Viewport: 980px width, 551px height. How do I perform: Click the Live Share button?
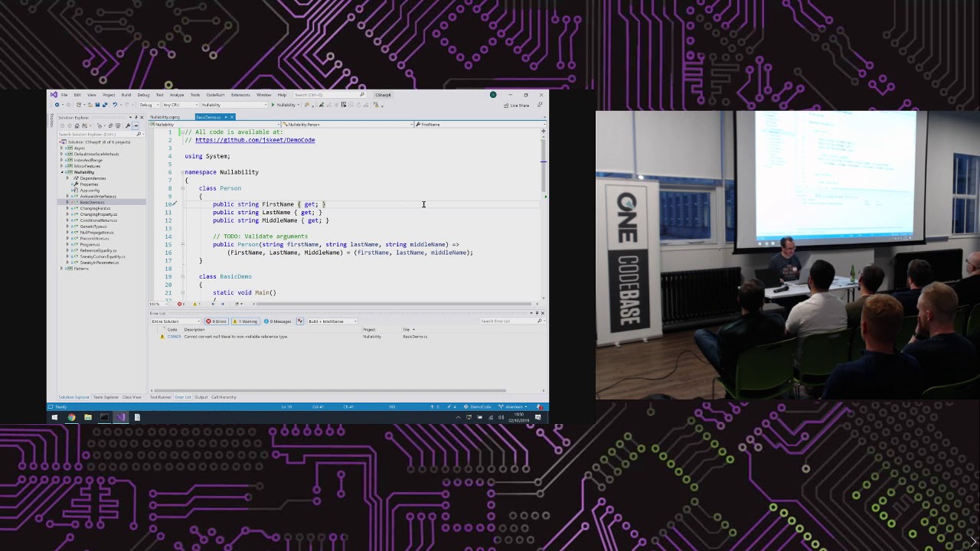pyautogui.click(x=517, y=105)
